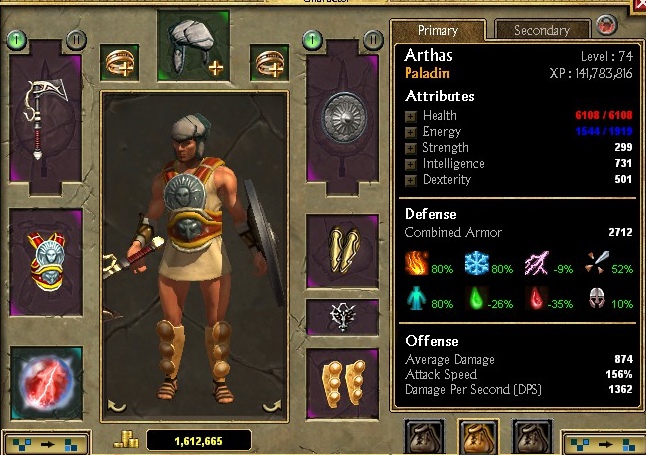Click the round shield slot
The height and width of the screenshot is (455, 646).
click(342, 117)
